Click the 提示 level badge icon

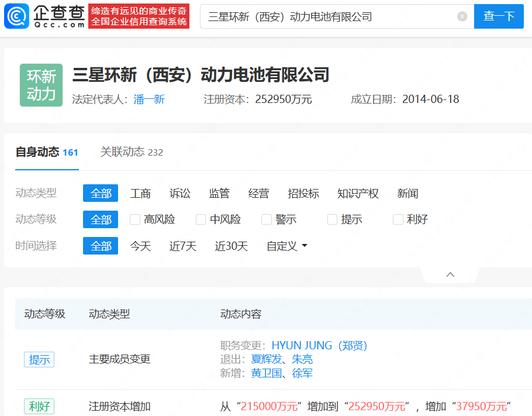click(39, 360)
